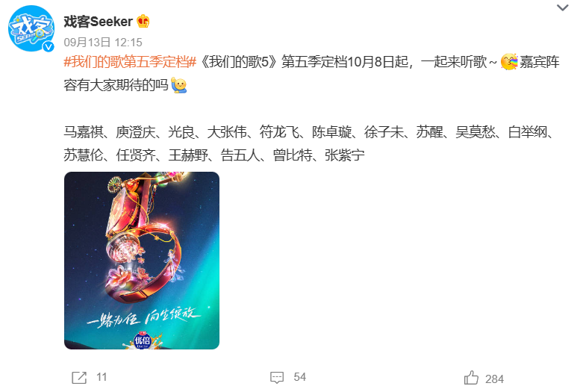580x392 pixels.
Task: Open comments via speech bubble icon
Action: (277, 378)
